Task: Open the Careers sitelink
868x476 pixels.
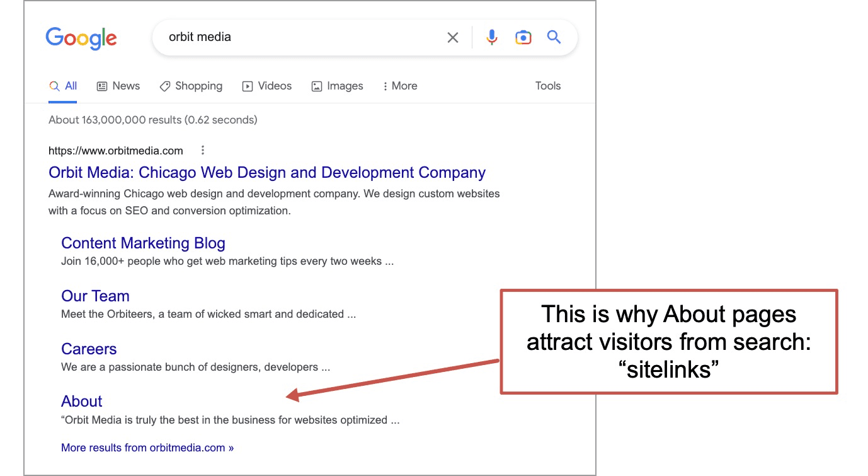Action: point(89,349)
